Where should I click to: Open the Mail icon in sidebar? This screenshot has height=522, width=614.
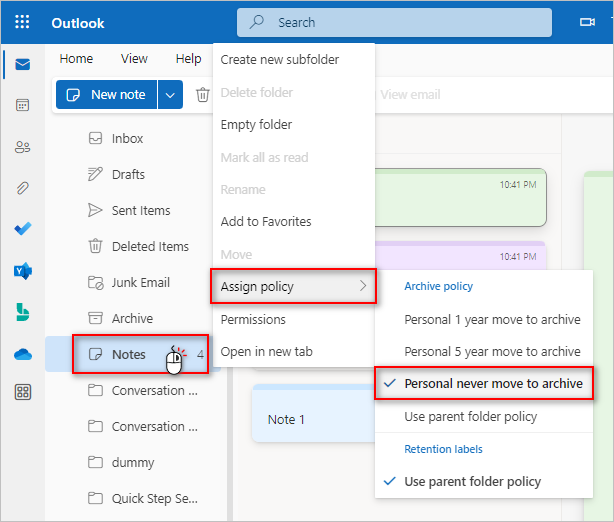click(22, 64)
